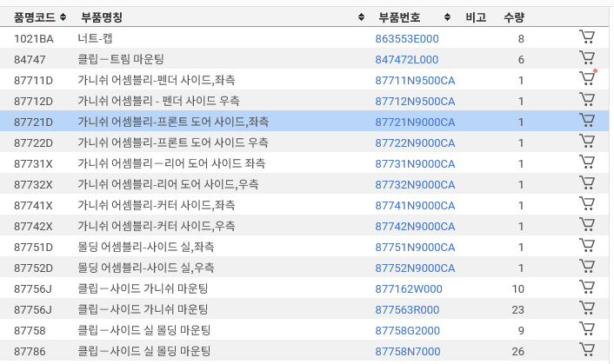Click cart icon on highlighted 87721D row

point(587,122)
